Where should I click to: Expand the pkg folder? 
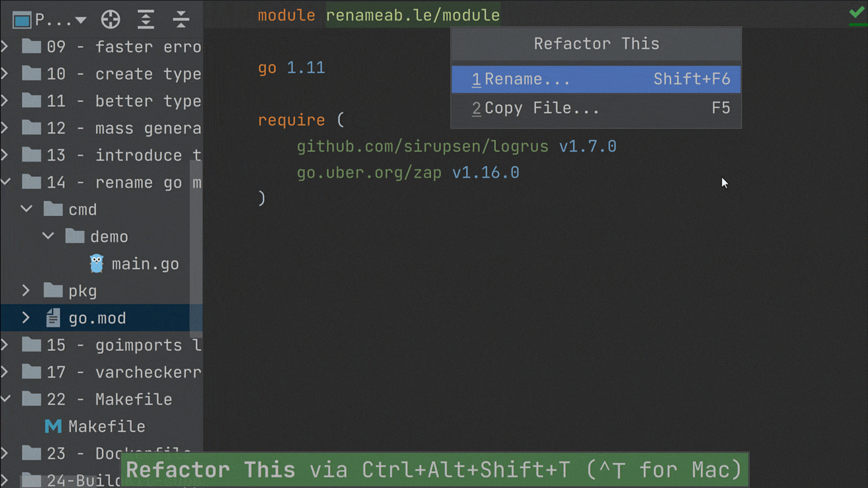pyautogui.click(x=26, y=291)
